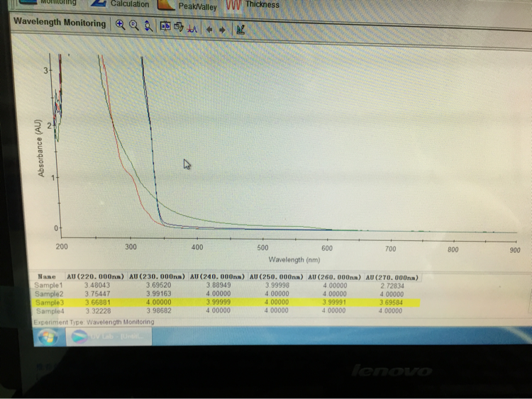The image size is (532, 399).
Task: Click Sample4 value 3.32228
Action: pos(99,311)
